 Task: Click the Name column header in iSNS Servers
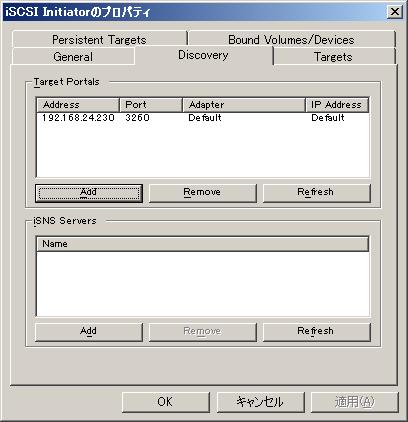tap(202, 244)
